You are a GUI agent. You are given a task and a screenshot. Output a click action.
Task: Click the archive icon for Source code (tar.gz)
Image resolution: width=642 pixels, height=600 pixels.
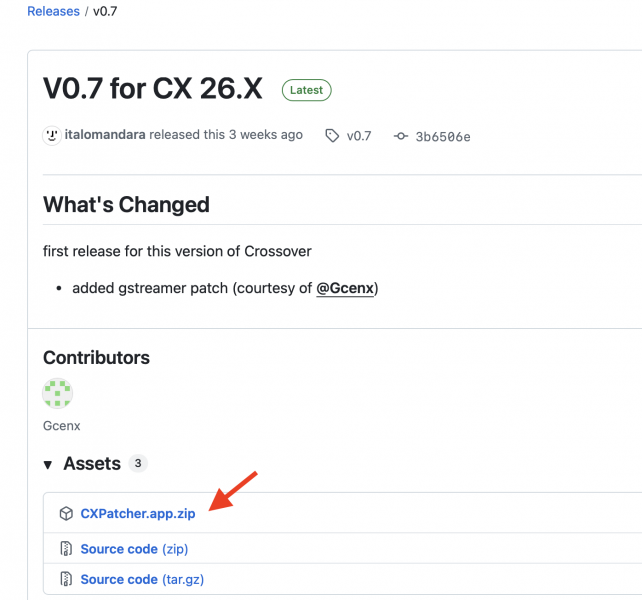point(66,579)
